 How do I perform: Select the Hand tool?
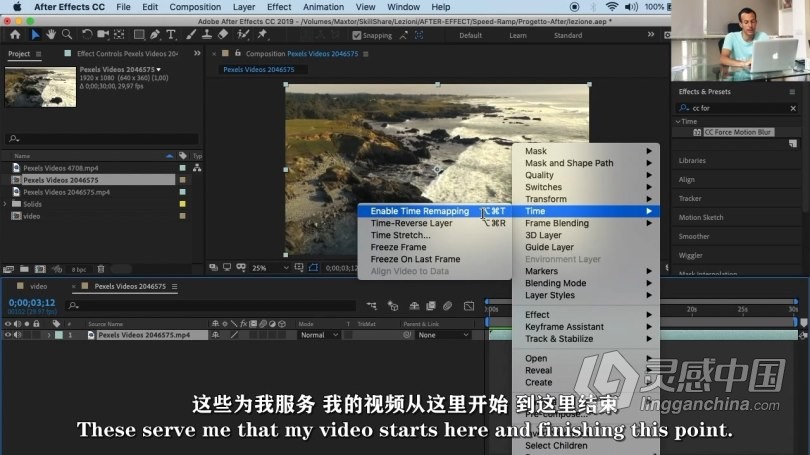click(x=51, y=35)
